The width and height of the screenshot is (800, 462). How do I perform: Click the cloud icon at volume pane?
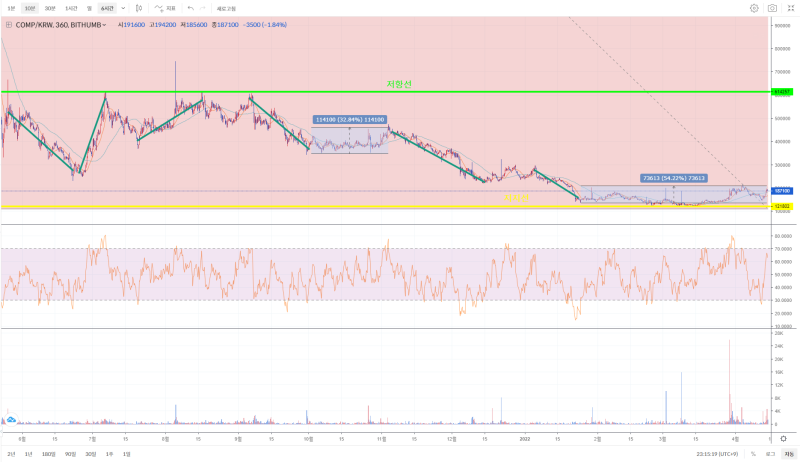pos(11,420)
